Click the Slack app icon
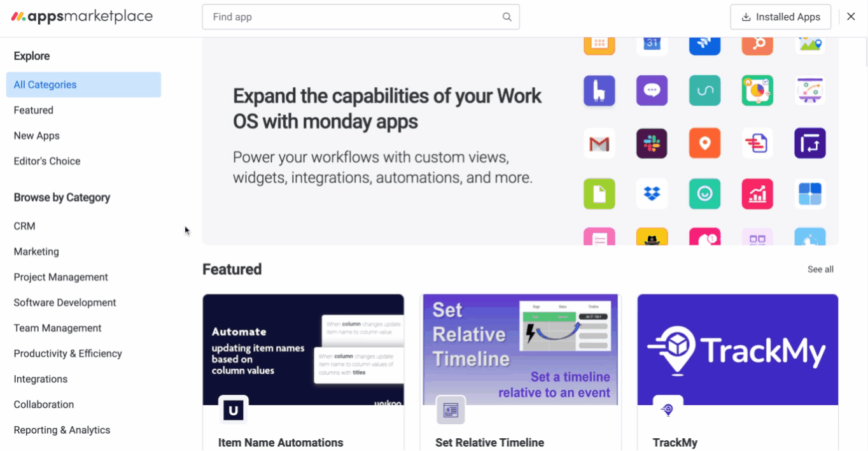Screen dimensions: 868x451 [x=652, y=143]
